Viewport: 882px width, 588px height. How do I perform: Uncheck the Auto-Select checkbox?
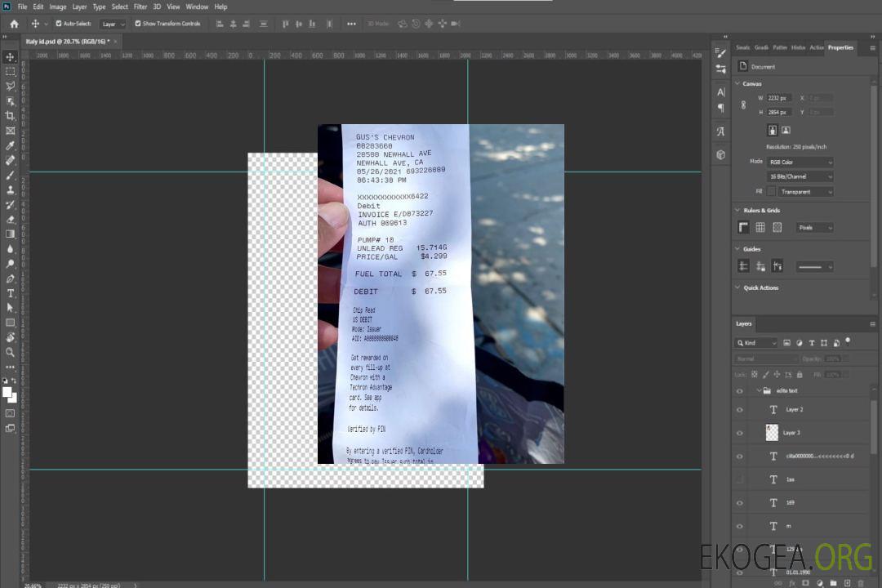point(58,24)
